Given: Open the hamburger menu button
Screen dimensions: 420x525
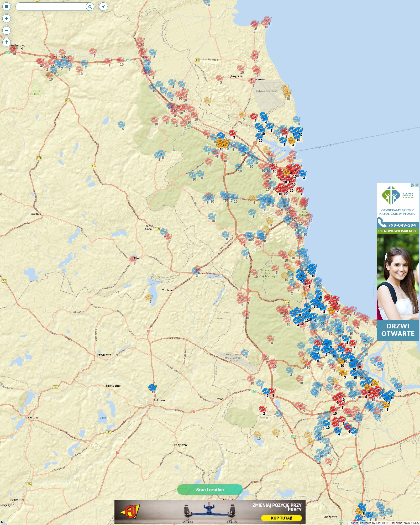Looking at the screenshot, I should (x=7, y=7).
